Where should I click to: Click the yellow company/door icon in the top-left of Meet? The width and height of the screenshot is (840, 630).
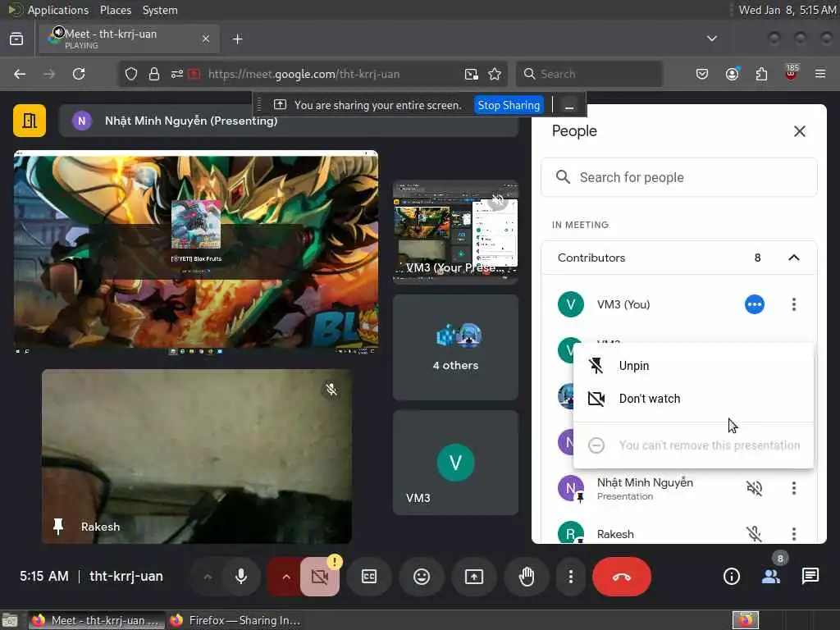click(30, 121)
